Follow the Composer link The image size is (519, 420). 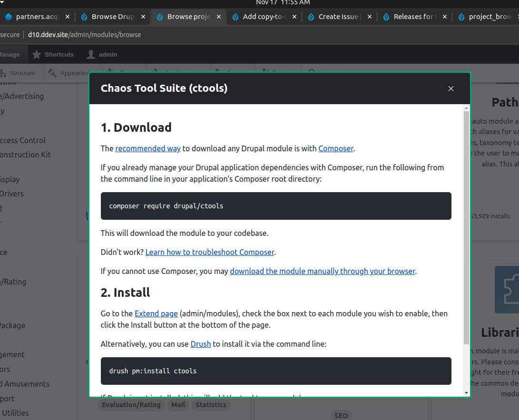[336, 148]
